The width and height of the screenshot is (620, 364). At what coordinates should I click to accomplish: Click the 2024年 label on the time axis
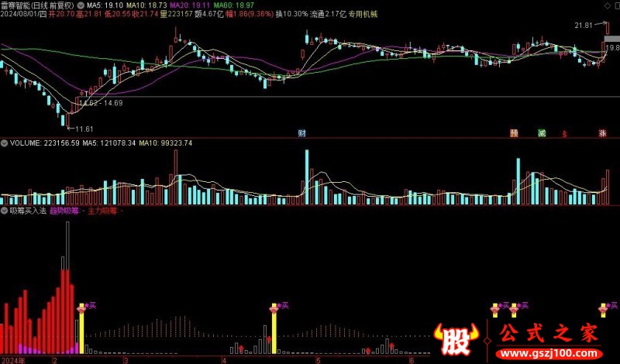pyautogui.click(x=13, y=360)
